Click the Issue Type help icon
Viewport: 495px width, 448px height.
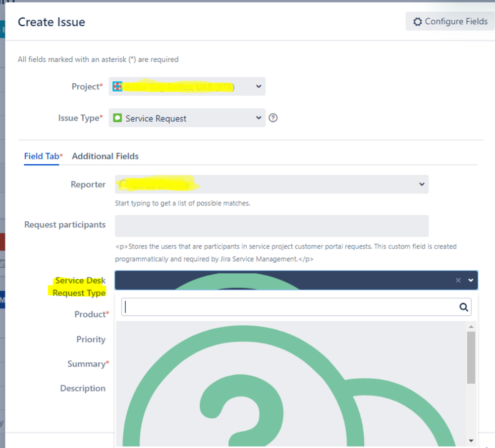tap(273, 118)
